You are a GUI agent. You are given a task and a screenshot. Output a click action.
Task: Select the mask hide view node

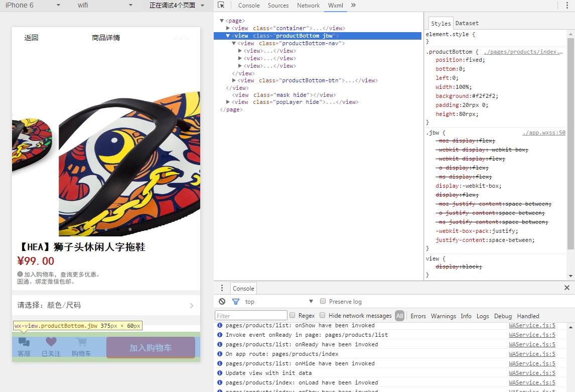(x=283, y=94)
